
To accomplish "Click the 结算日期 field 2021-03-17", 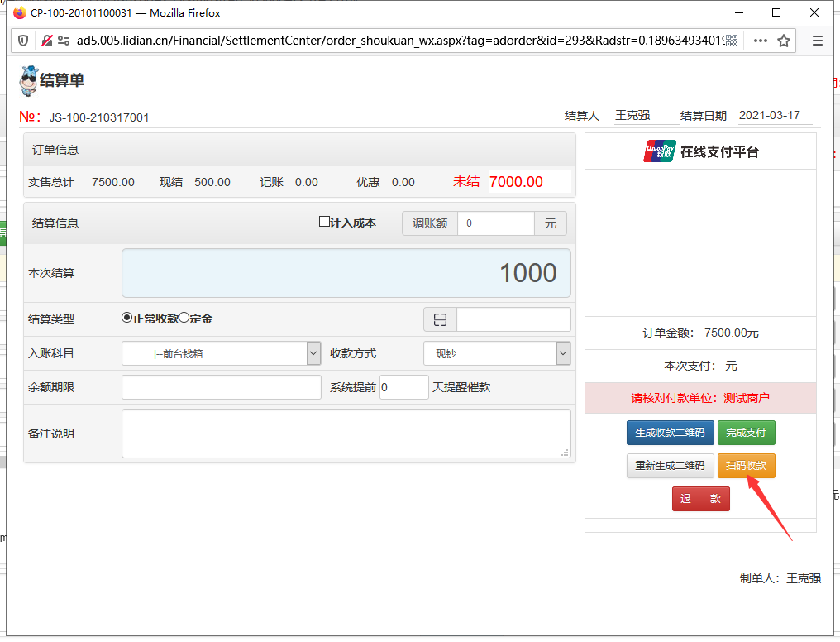I will [775, 116].
